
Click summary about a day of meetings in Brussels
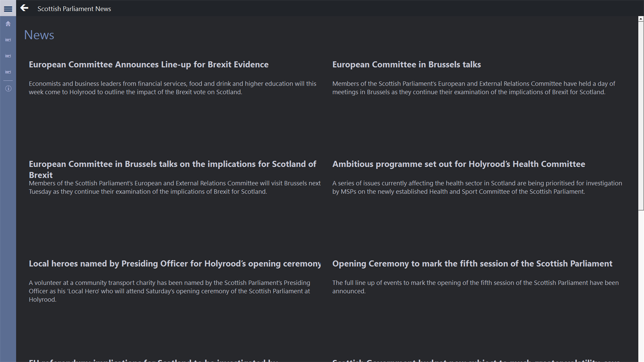pyautogui.click(x=473, y=88)
